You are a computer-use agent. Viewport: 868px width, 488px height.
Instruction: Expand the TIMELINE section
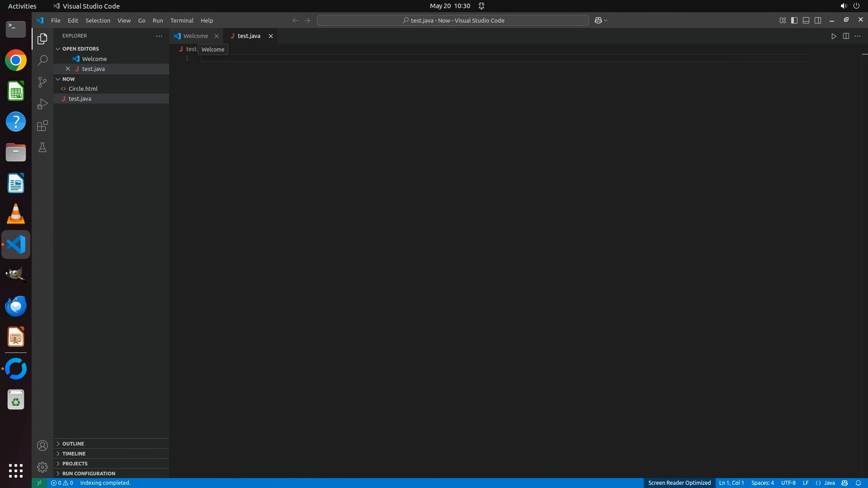(74, 454)
